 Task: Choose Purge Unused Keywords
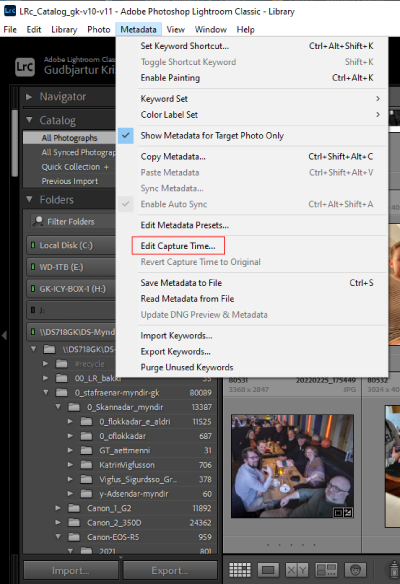coord(252,368)
